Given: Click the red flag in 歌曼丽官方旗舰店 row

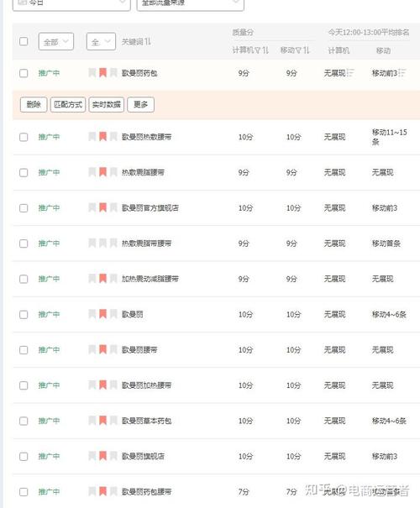Looking at the screenshot, I should click(102, 207).
